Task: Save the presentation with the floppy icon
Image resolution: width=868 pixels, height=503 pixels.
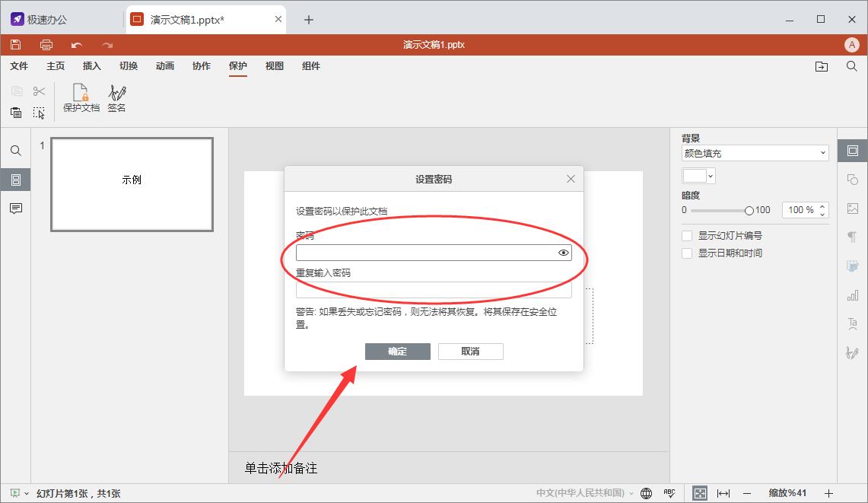Action: (x=16, y=45)
